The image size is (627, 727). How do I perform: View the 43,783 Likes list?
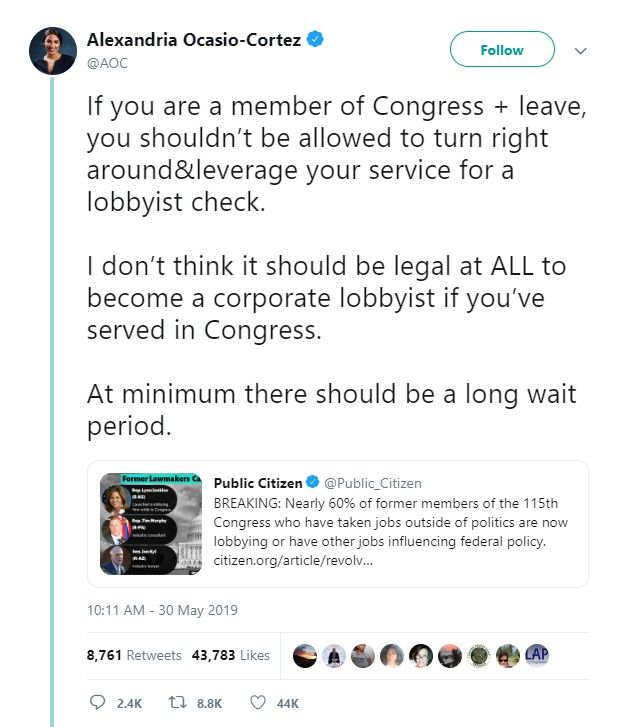pyautogui.click(x=230, y=655)
